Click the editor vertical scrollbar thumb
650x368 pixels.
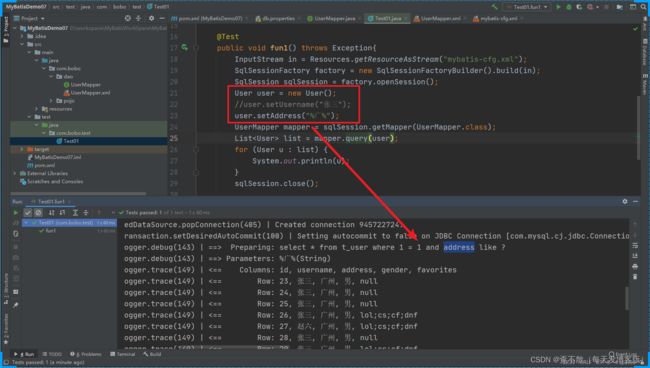pyautogui.click(x=639, y=127)
